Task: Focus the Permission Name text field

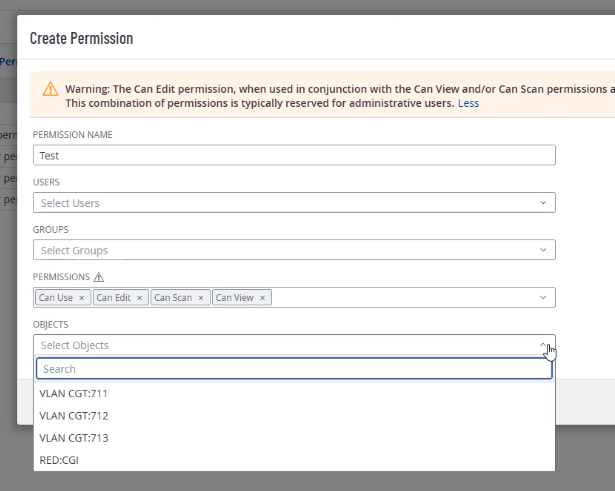Action: [x=294, y=155]
